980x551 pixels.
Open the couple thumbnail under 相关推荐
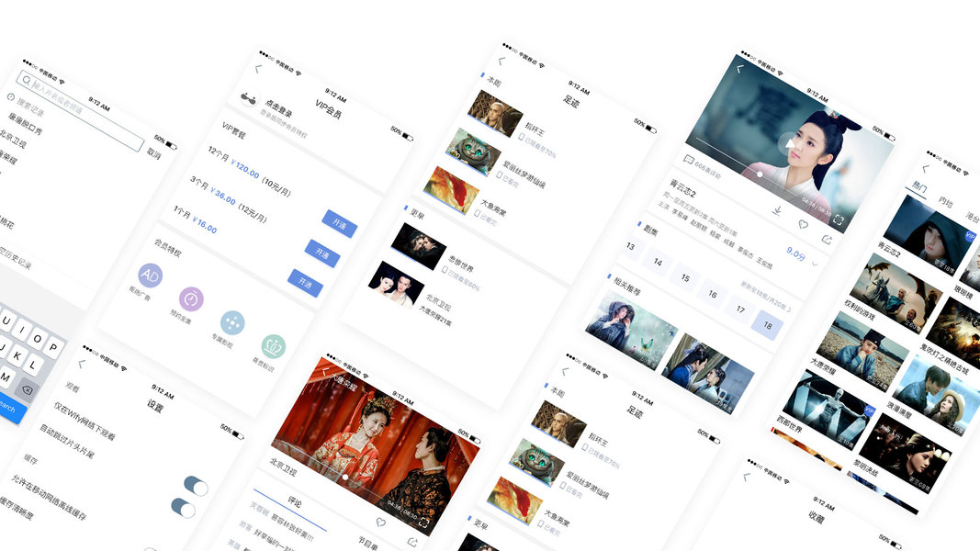click(x=708, y=374)
